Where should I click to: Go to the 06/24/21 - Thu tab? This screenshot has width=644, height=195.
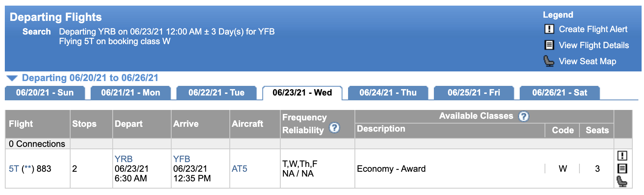click(388, 93)
